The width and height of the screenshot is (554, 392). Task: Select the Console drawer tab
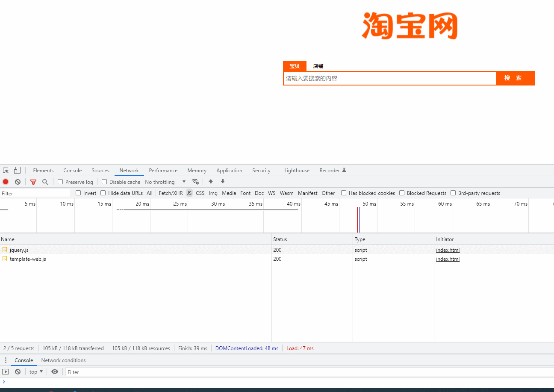(x=24, y=360)
